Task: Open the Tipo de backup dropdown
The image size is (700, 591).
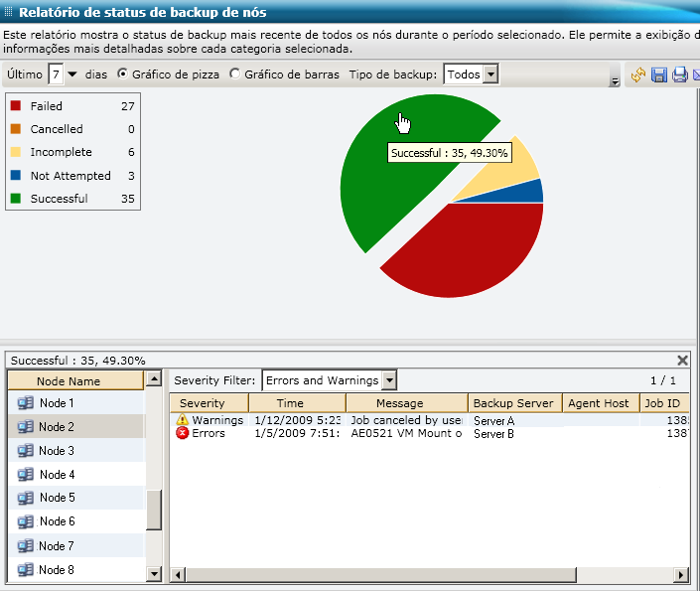Action: point(490,74)
